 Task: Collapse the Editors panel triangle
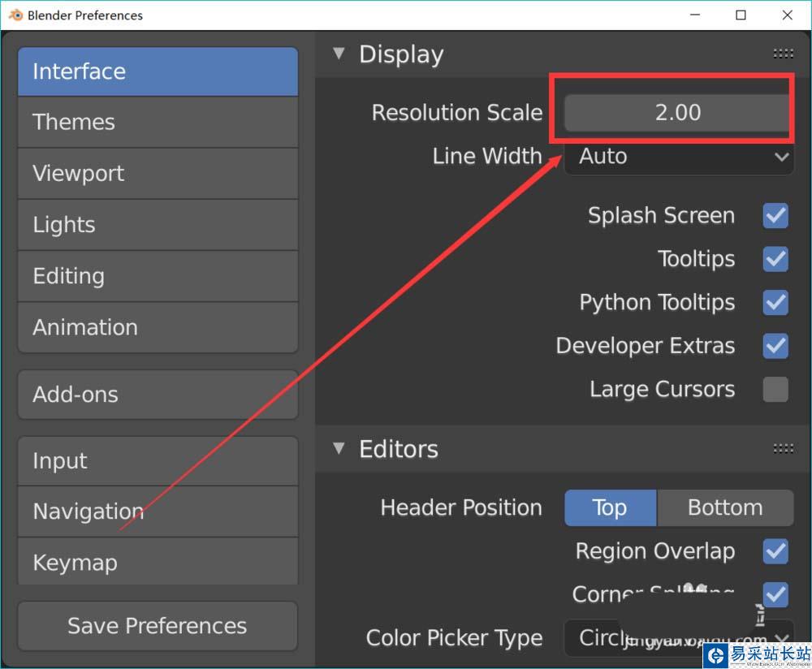click(x=339, y=448)
